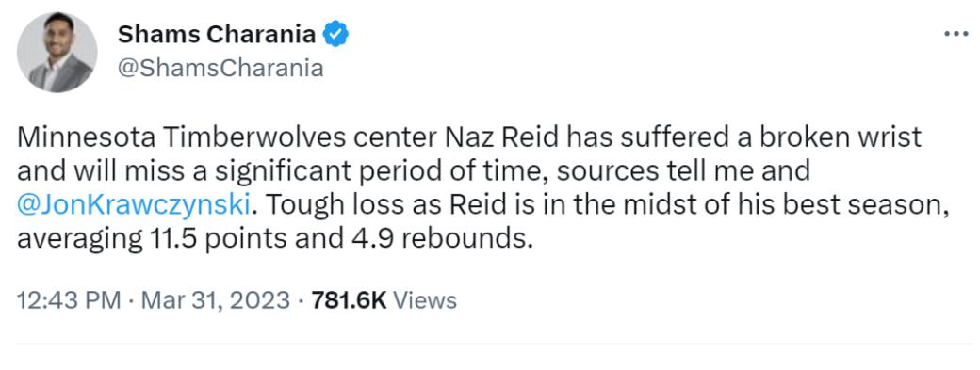980x370 pixels.
Task: Select the Mar 31, 2023 date
Action: pyautogui.click(x=216, y=300)
